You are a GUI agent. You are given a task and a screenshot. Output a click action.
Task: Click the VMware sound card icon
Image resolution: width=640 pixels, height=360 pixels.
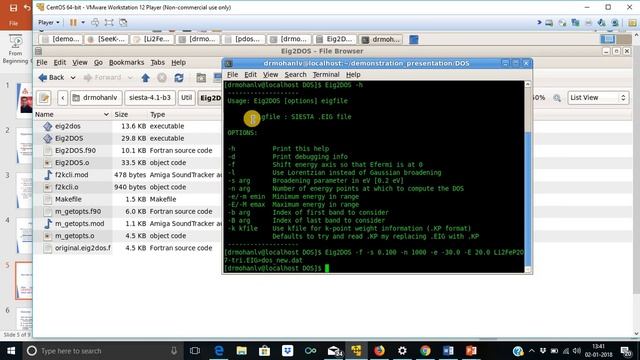click(601, 23)
